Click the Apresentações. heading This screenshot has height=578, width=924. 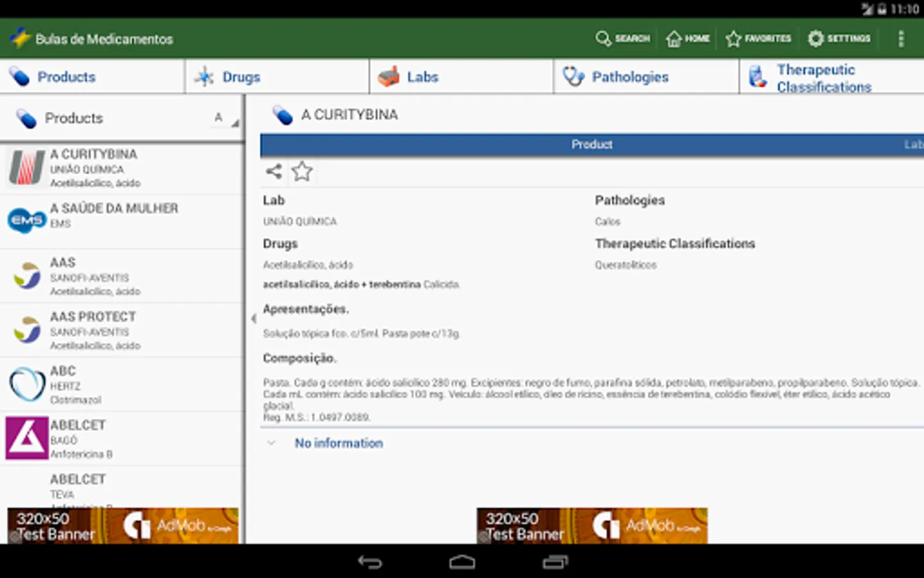click(306, 309)
